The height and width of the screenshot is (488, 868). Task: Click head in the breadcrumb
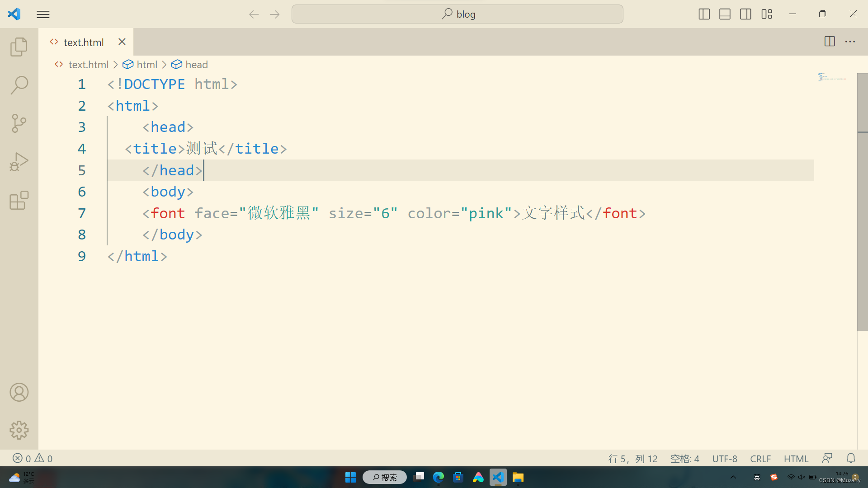click(x=197, y=65)
